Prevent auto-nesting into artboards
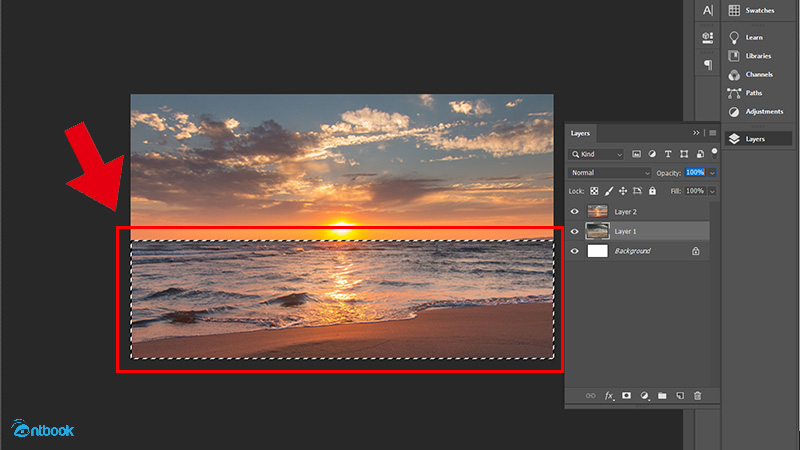800x450 pixels. 637,191
